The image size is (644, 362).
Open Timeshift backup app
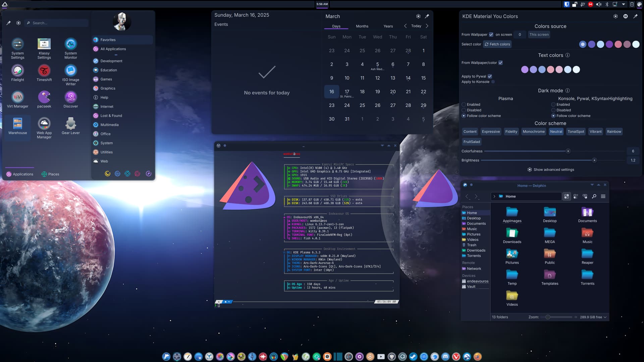click(44, 73)
